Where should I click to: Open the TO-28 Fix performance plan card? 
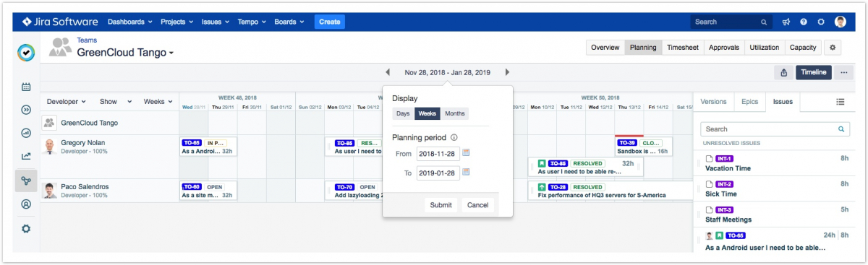pyautogui.click(x=610, y=190)
